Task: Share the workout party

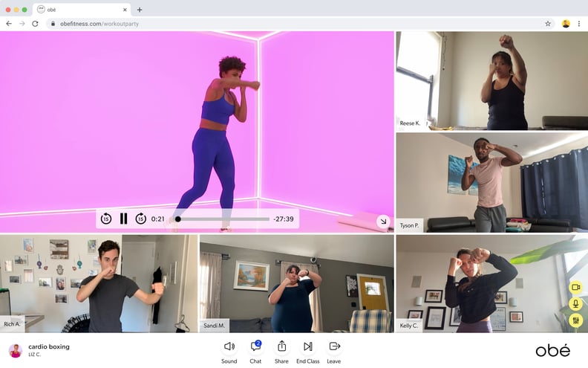Action: click(281, 352)
